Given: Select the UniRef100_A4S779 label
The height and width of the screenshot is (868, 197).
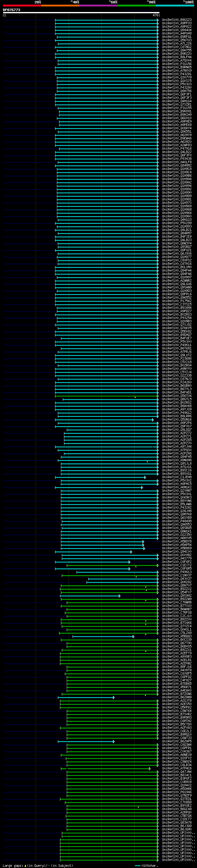Looking at the screenshot, I should pos(177,558).
